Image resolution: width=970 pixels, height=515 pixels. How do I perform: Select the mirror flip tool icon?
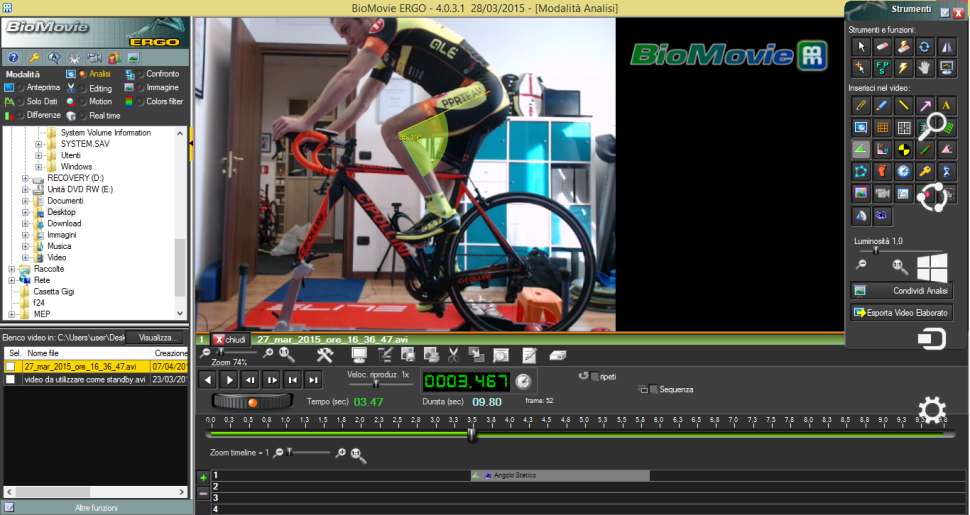point(946,46)
